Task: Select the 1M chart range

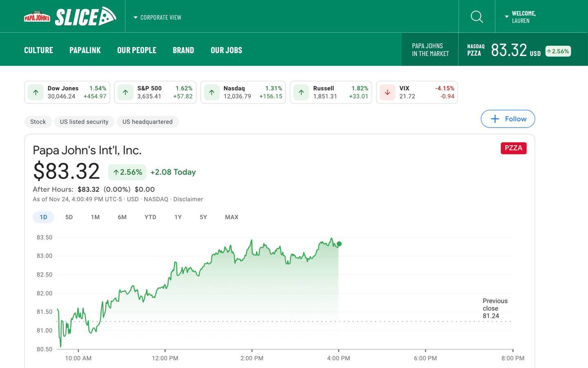Action: point(95,217)
